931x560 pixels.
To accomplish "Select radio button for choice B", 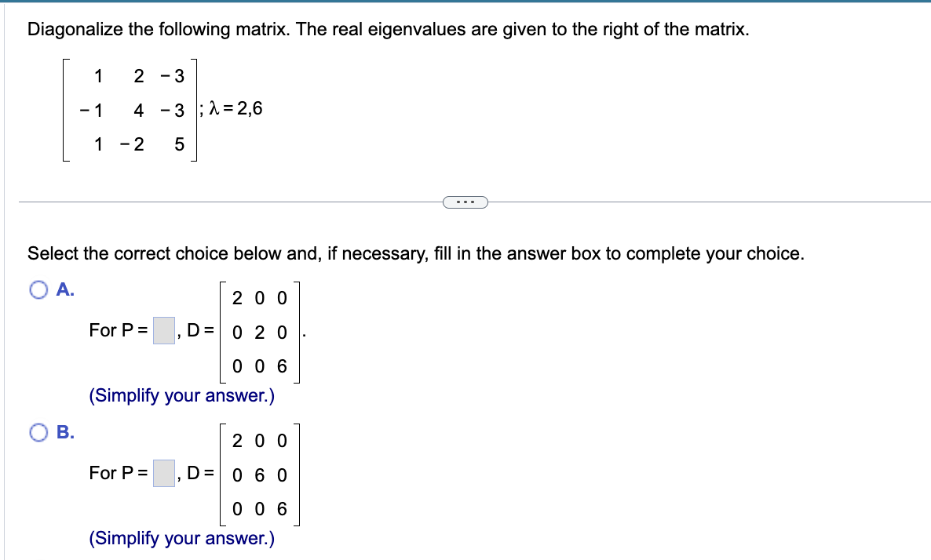I will 37,432.
